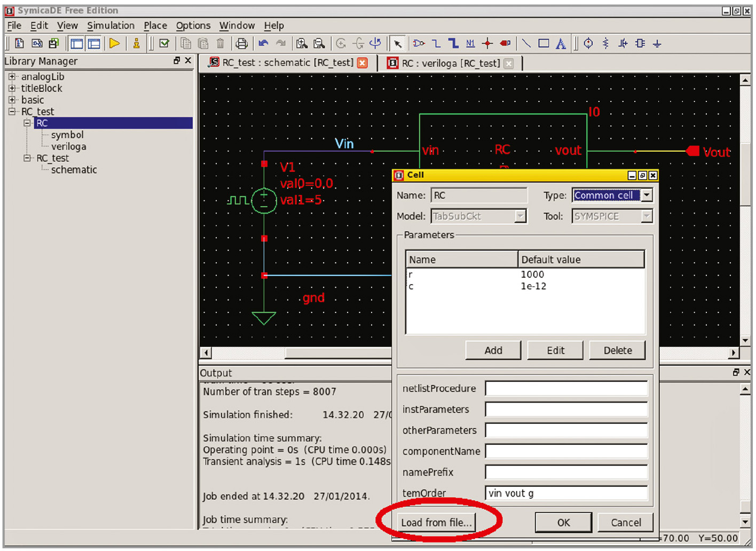Place a resistor component
The image size is (756, 551).
point(605,43)
